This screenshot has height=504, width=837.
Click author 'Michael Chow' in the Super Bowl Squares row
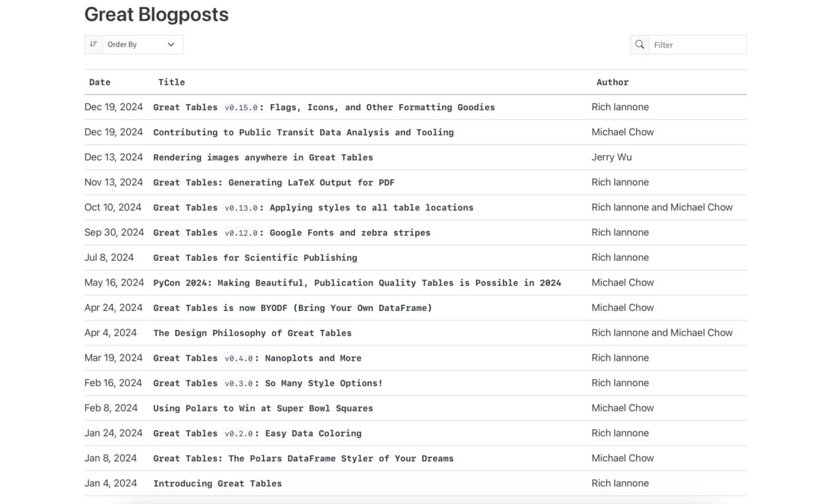coord(623,408)
